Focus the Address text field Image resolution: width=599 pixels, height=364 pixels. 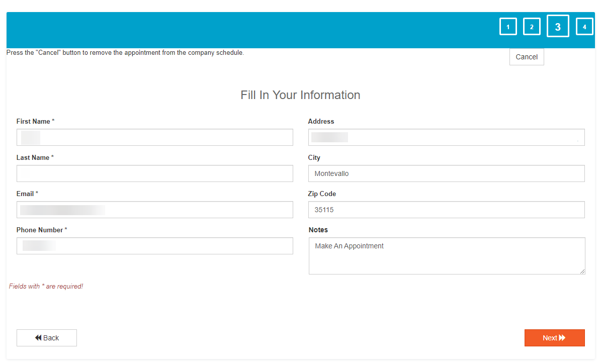446,137
